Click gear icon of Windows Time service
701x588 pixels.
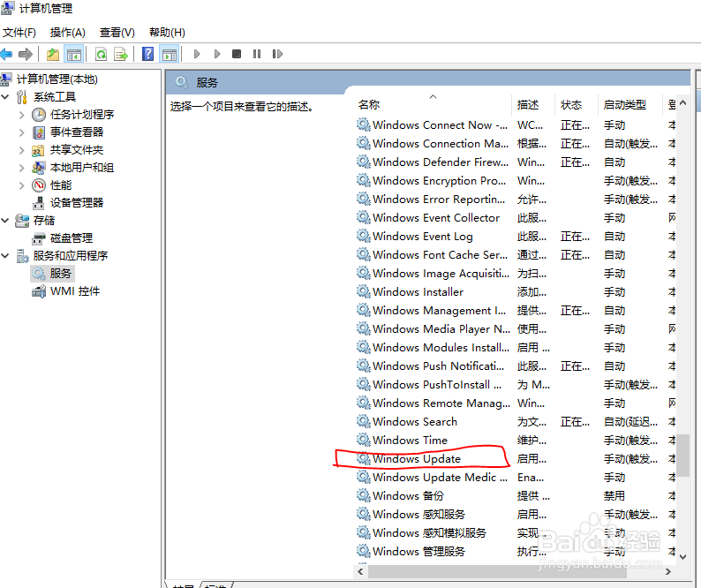[x=364, y=440]
